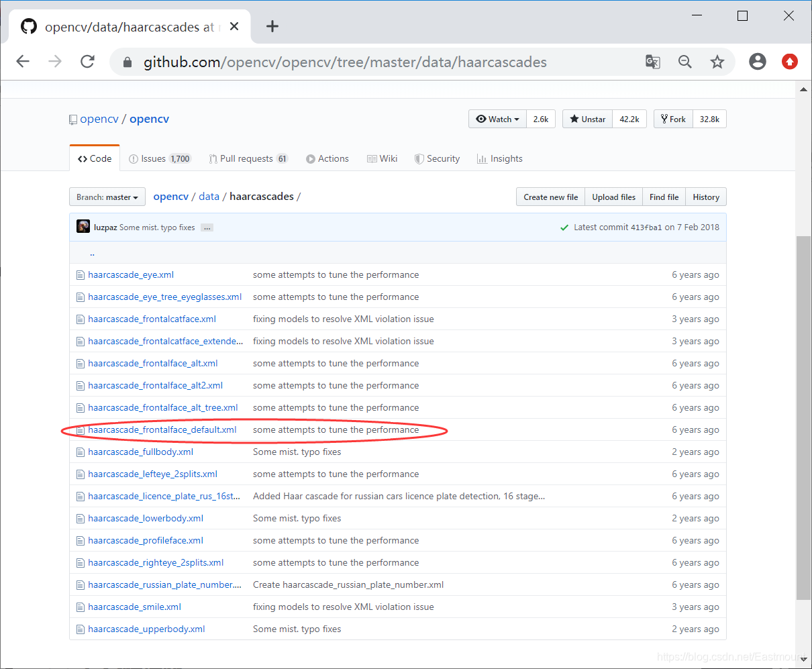Click the luzpaz author avatar
This screenshot has width=812, height=669.
[x=83, y=227]
